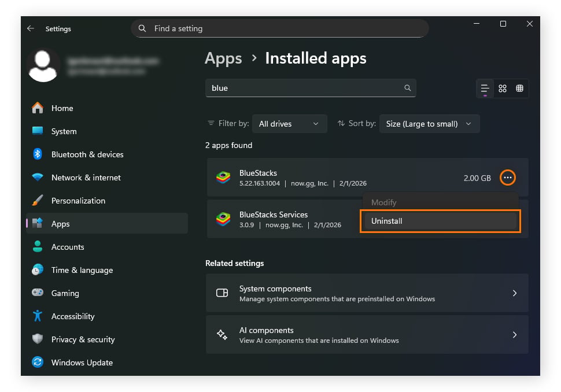The height and width of the screenshot is (392, 561).
Task: Click the BlueStacks app icon
Action: 223,177
